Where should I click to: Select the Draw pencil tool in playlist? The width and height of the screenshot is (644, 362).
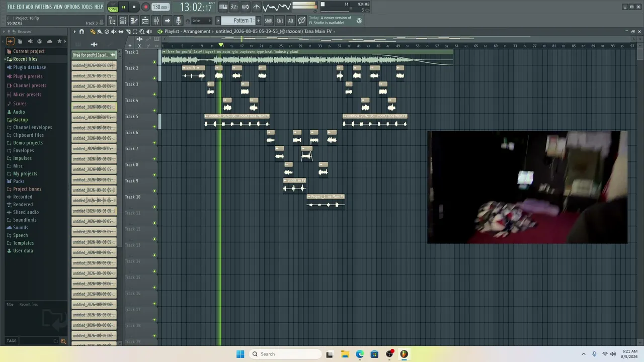pos(93,32)
